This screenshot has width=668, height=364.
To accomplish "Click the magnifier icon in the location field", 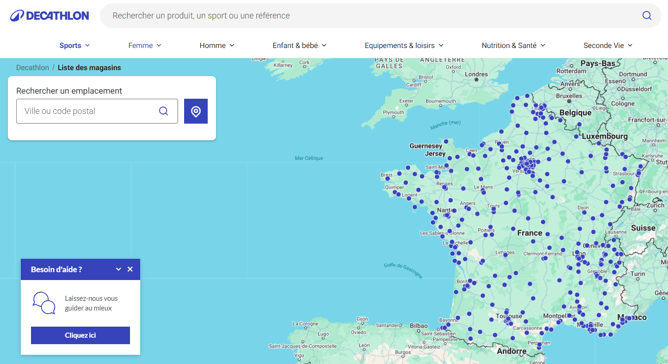I will pos(163,111).
